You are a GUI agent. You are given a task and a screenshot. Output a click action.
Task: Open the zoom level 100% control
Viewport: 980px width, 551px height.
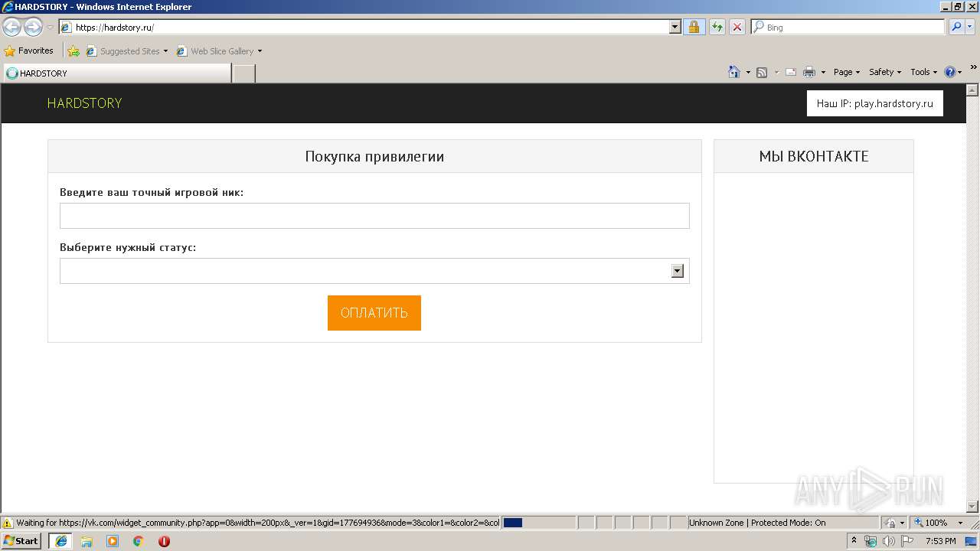939,523
